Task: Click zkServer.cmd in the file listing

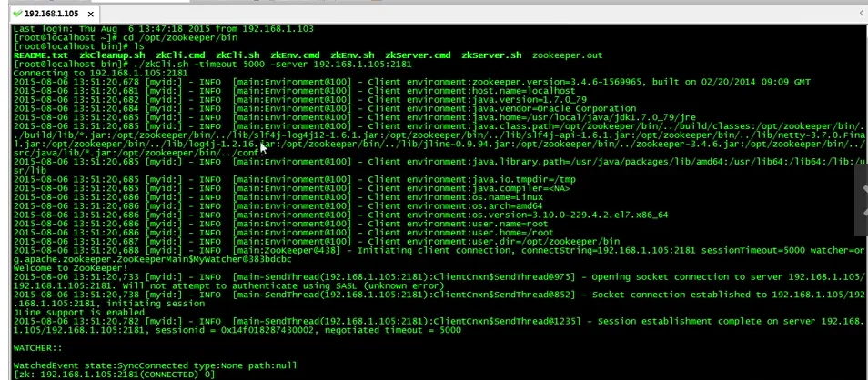Action: click(x=418, y=55)
